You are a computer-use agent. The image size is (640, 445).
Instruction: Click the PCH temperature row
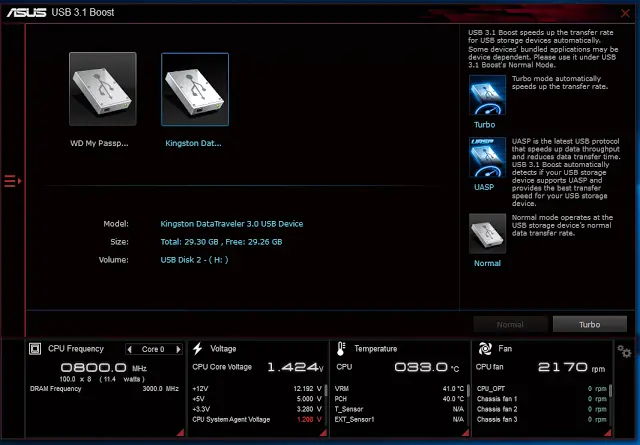point(399,399)
